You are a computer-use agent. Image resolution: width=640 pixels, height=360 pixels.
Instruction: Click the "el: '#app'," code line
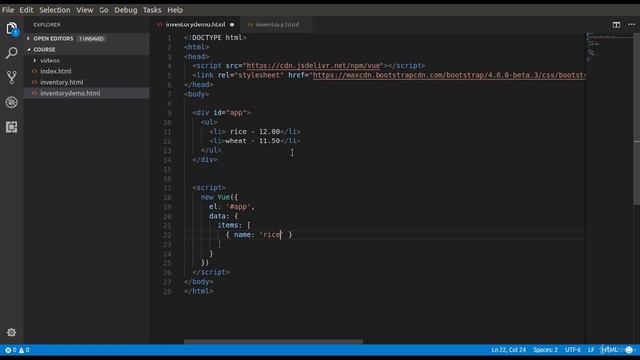pyautogui.click(x=232, y=207)
